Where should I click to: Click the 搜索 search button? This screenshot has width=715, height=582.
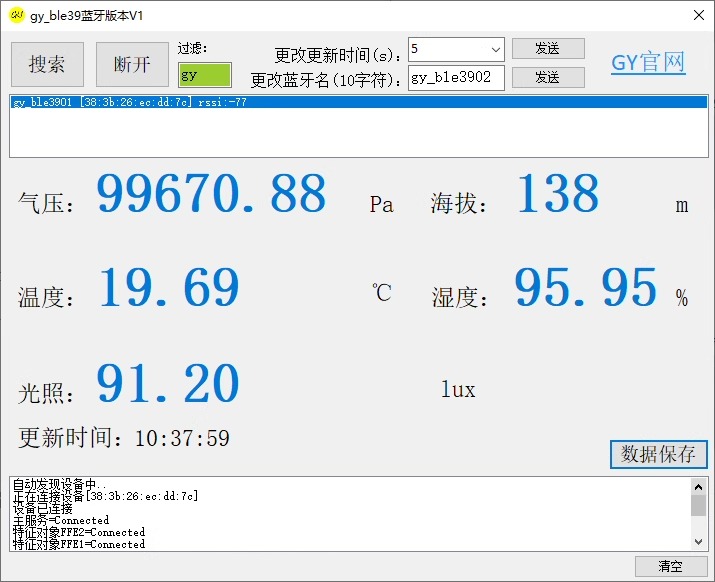pos(47,64)
